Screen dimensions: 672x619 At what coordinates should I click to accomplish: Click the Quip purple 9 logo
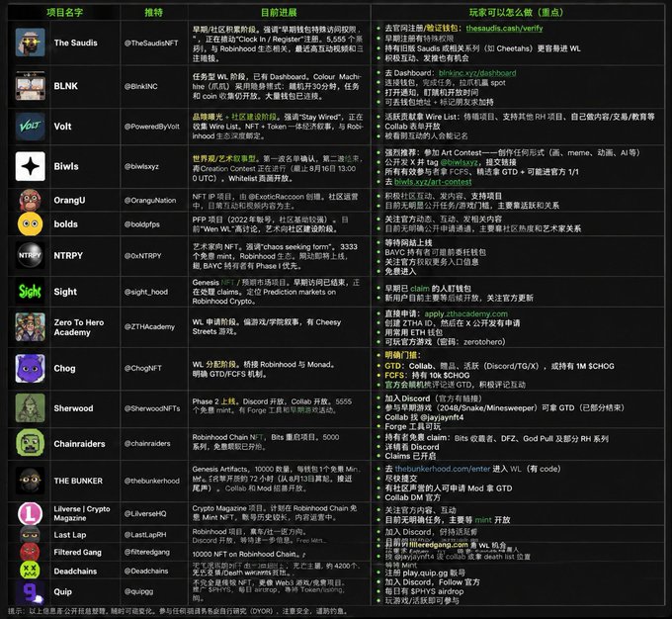coord(30,592)
